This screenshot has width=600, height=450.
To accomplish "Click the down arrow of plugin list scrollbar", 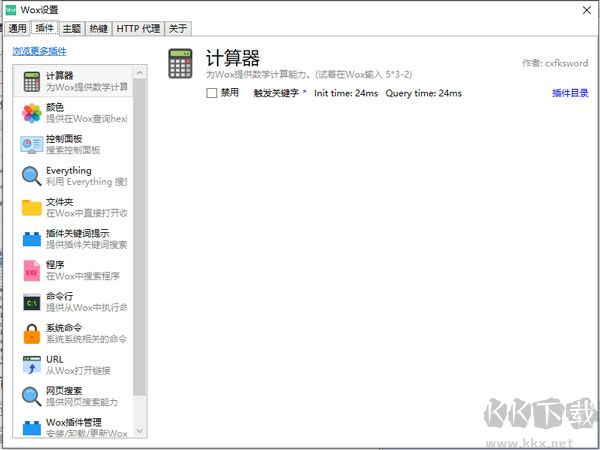I will [139, 431].
